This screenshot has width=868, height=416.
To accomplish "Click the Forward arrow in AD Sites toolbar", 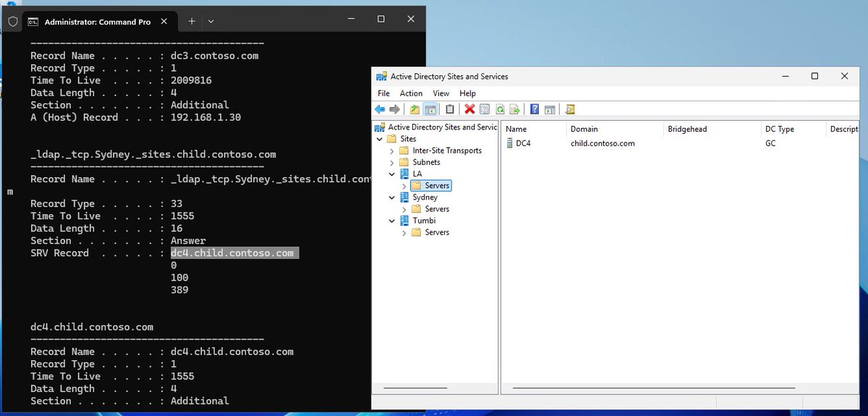I will click(x=394, y=109).
